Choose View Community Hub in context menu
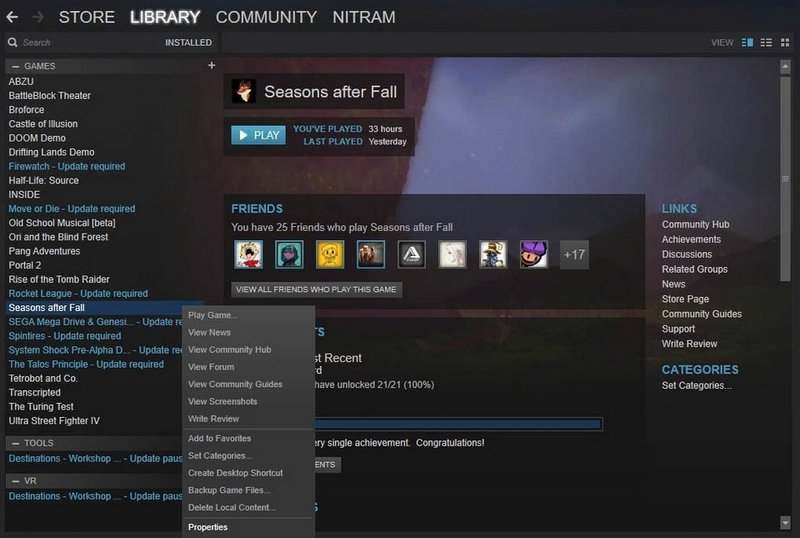 pos(248,350)
